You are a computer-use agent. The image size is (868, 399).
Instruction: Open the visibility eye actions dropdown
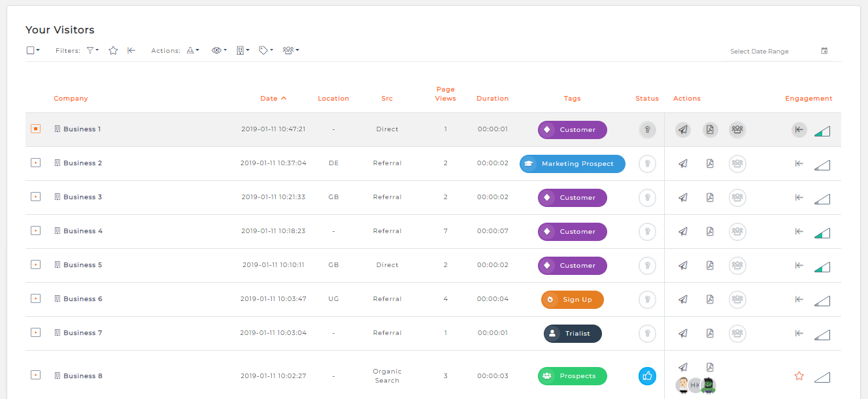click(219, 50)
